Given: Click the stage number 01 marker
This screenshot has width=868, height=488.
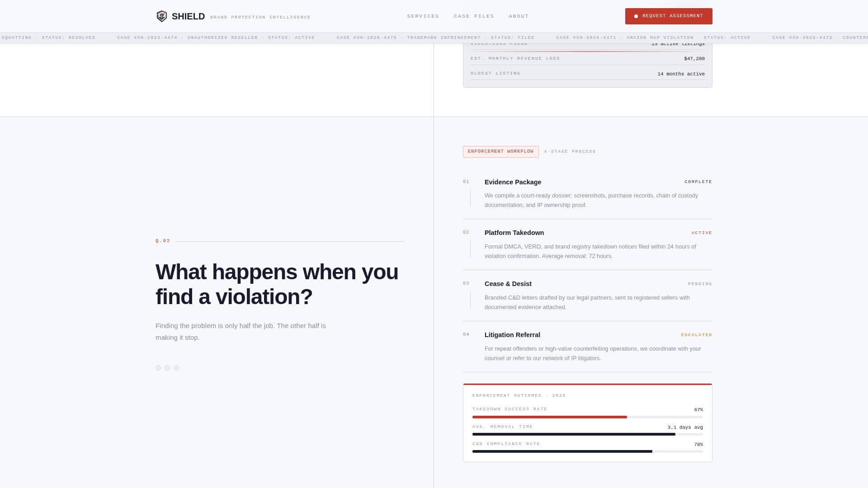Looking at the screenshot, I should (465, 182).
